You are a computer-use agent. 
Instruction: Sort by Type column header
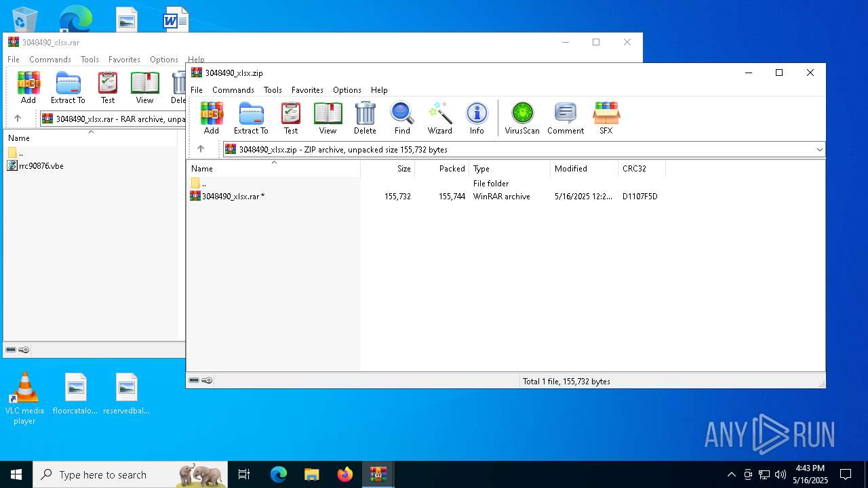509,169
